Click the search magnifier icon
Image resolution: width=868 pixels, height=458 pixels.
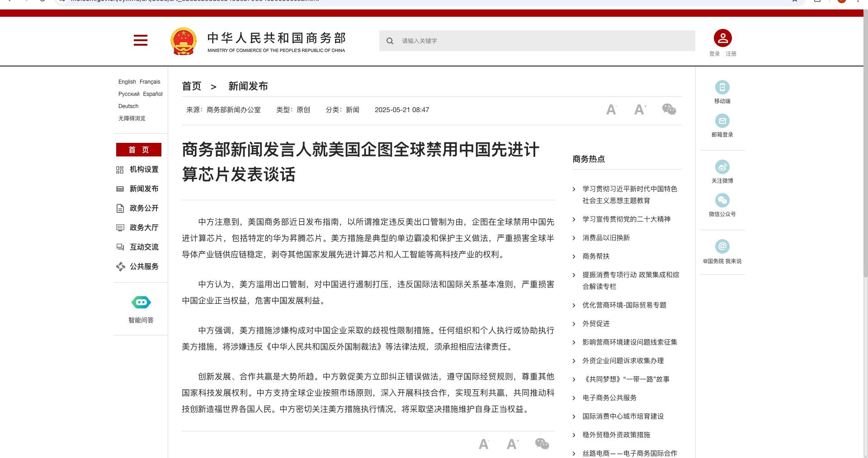pyautogui.click(x=390, y=41)
